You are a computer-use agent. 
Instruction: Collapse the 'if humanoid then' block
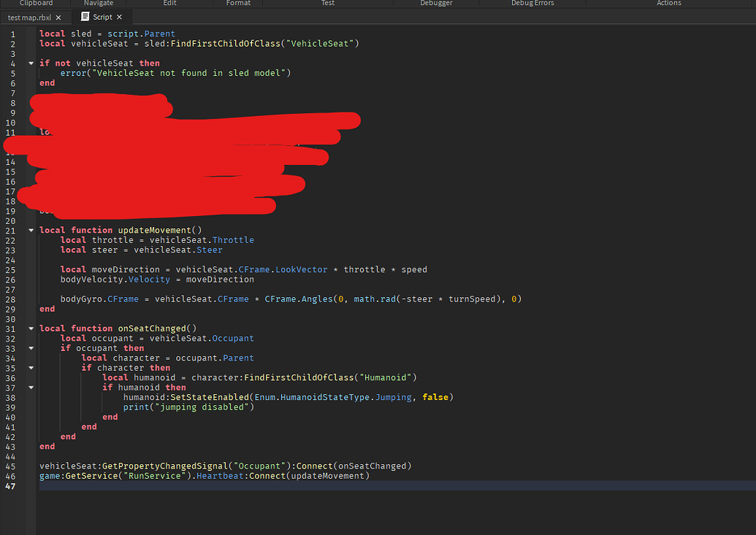(31, 388)
